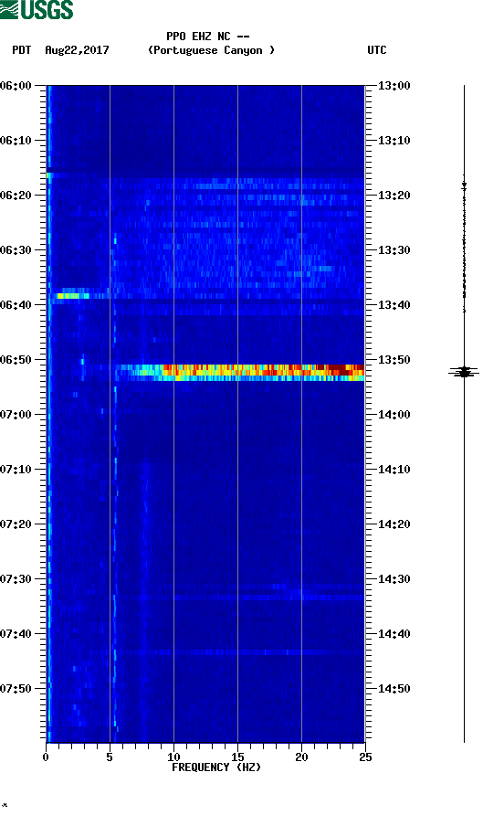Image resolution: width=504 pixels, height=815 pixels.
Task: Click the '06:30' left time label
Action: pos(16,250)
